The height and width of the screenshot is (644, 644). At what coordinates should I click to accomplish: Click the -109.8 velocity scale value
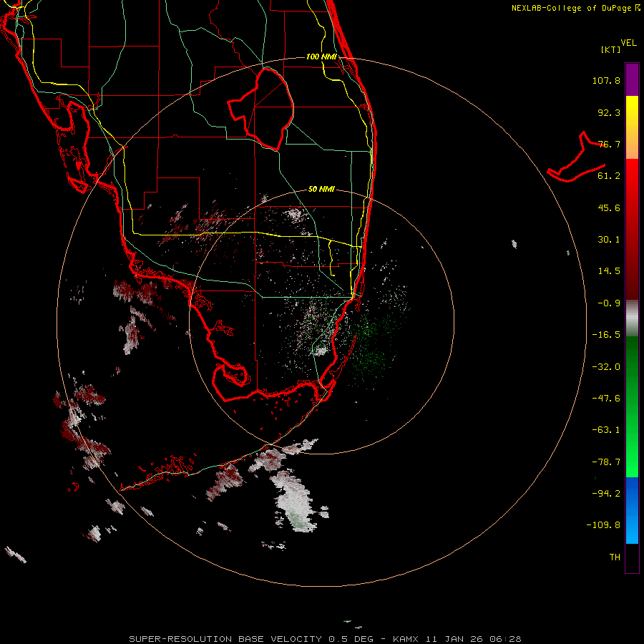(x=603, y=525)
